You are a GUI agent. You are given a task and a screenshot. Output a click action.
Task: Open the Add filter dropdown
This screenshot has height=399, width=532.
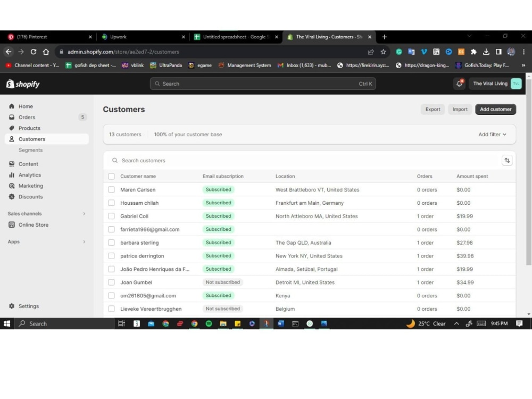coord(492,135)
